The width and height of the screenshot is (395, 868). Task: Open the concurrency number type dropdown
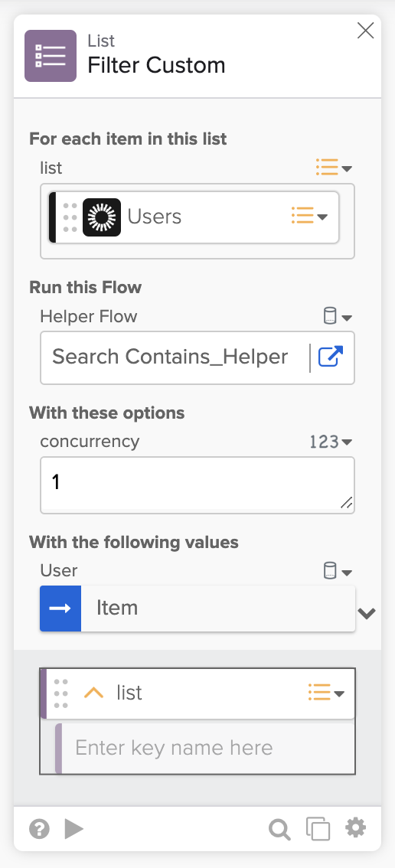[331, 442]
